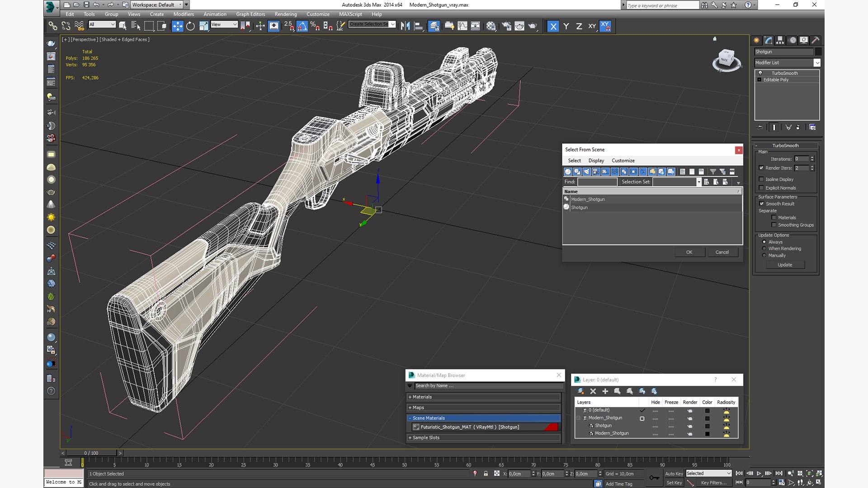Open the Graph Editors menu
Screen dimensions: 868x488
coord(250,14)
